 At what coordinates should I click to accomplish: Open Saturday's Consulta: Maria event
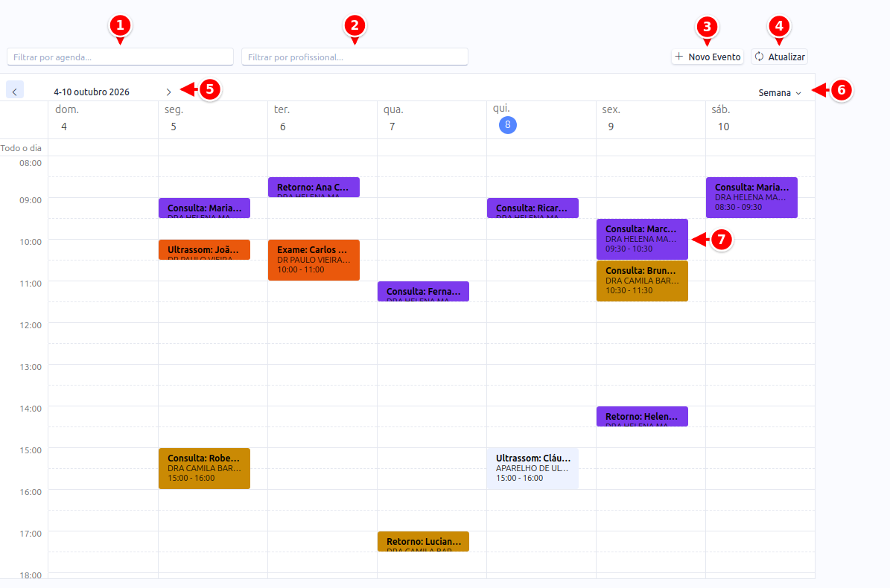point(752,197)
